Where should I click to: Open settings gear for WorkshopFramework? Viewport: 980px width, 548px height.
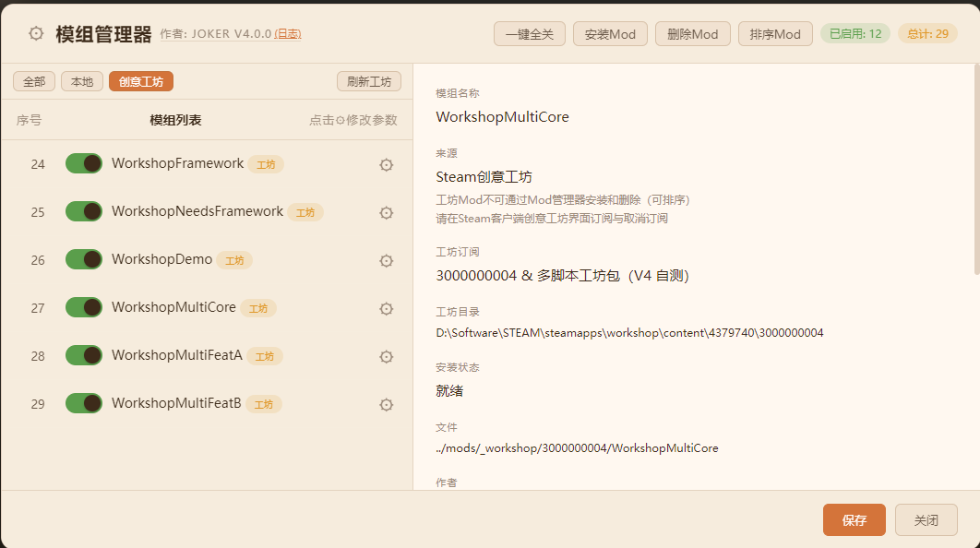point(387,165)
